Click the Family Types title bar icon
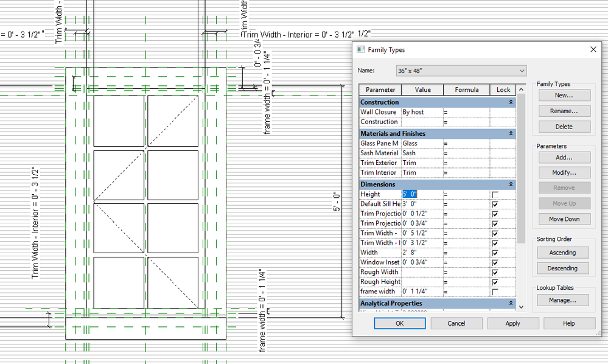Image resolution: width=608 pixels, height=364 pixels. (361, 50)
